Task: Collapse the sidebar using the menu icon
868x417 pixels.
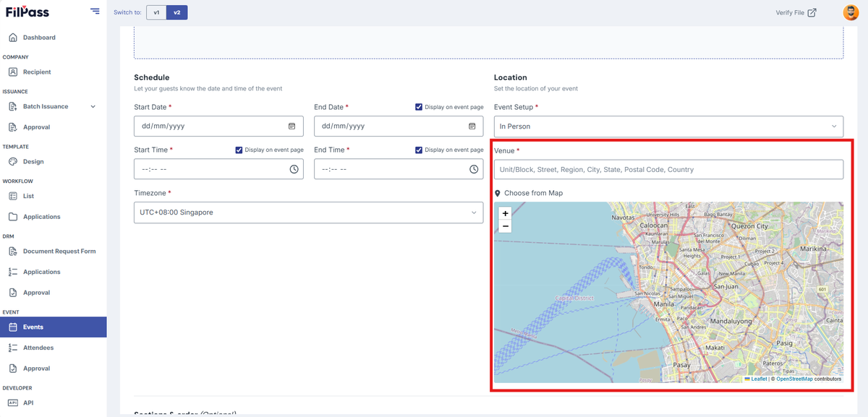Action: point(95,11)
